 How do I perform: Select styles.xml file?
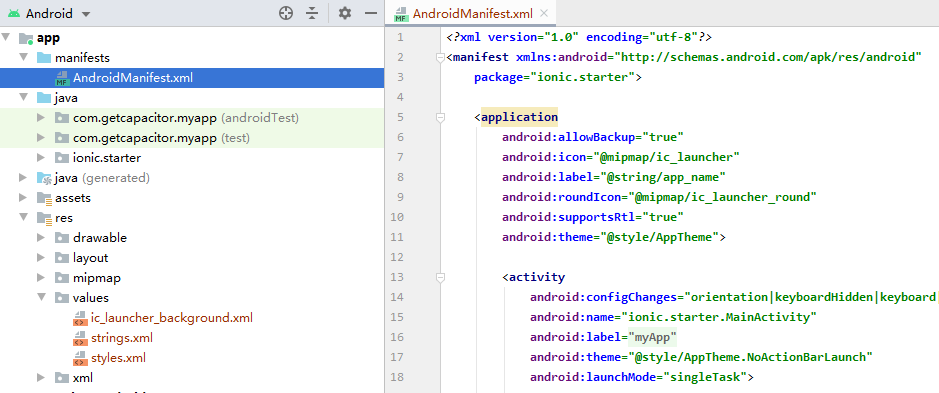click(x=118, y=358)
